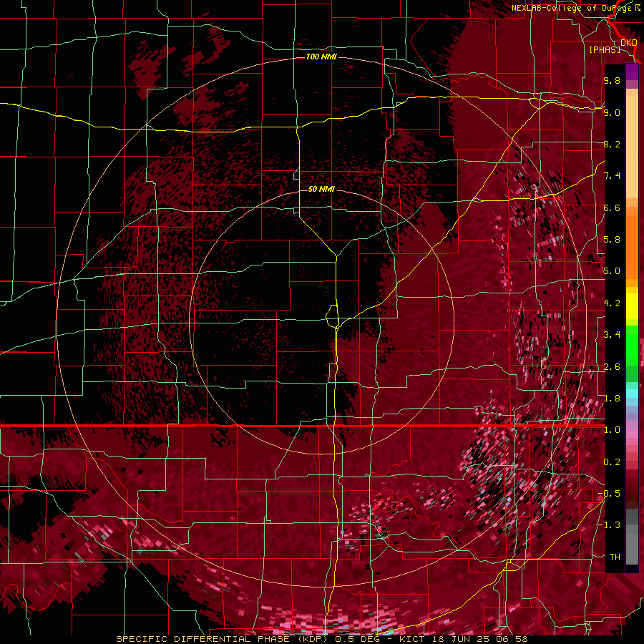Click the DKD label in the corner
This screenshot has height=644, width=644.
[x=629, y=42]
